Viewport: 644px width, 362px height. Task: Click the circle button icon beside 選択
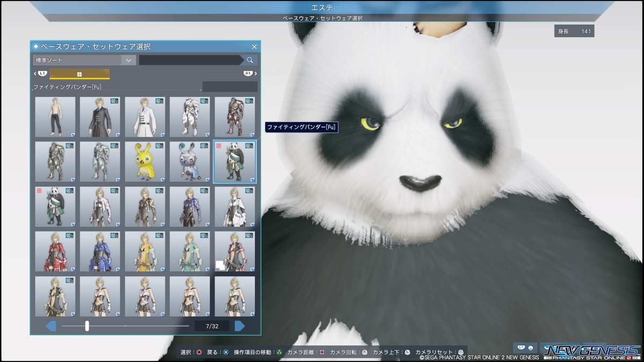[x=199, y=352]
